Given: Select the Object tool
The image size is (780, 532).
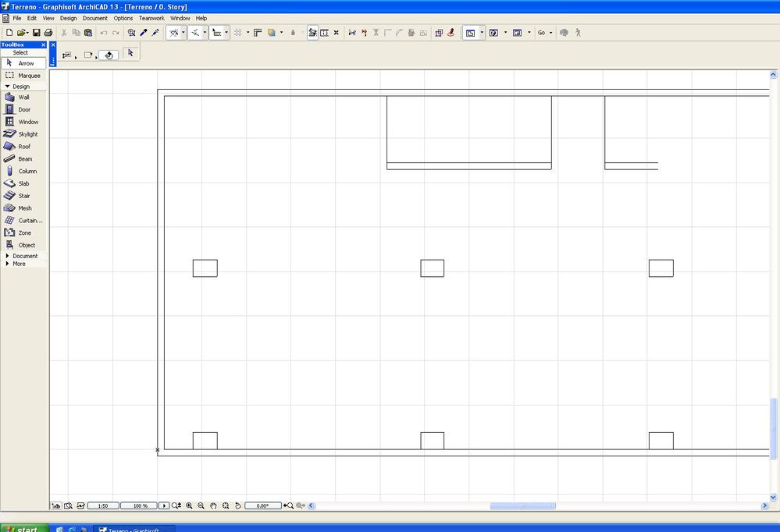Looking at the screenshot, I should pyautogui.click(x=26, y=245).
